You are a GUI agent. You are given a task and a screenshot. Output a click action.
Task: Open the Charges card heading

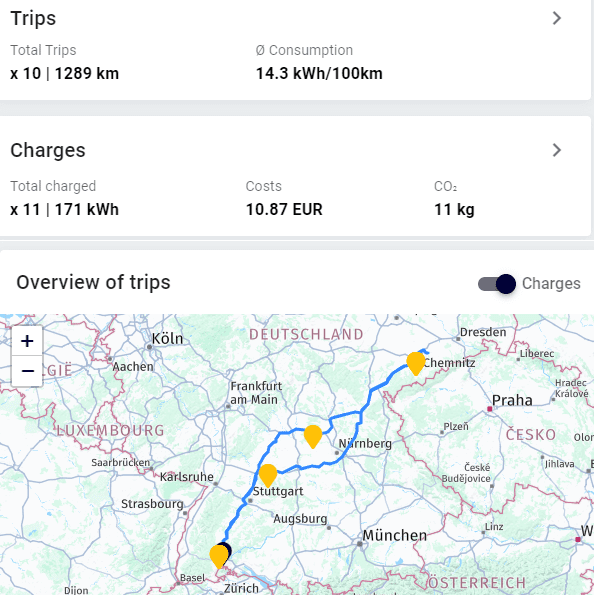coord(48,150)
